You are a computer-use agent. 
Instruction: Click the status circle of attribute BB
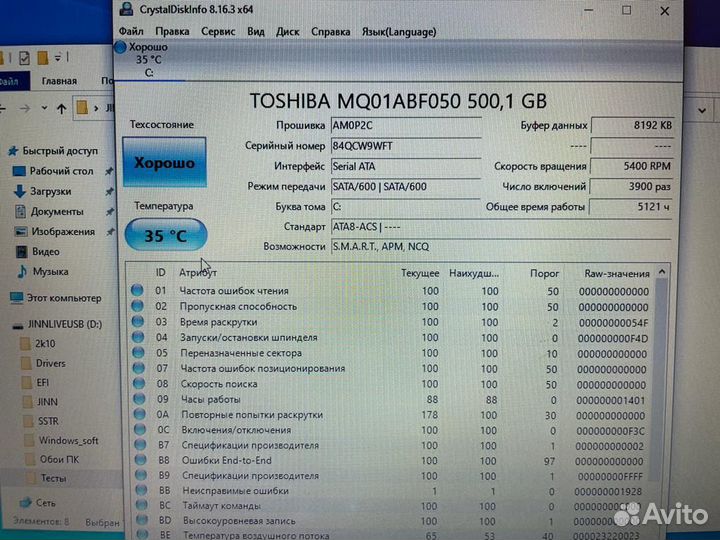click(141, 490)
